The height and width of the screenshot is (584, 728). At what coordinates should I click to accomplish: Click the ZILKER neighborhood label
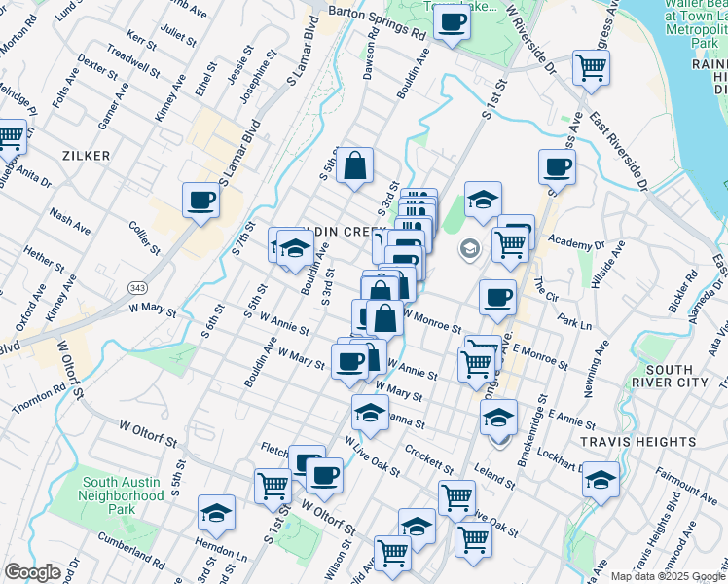point(87,156)
